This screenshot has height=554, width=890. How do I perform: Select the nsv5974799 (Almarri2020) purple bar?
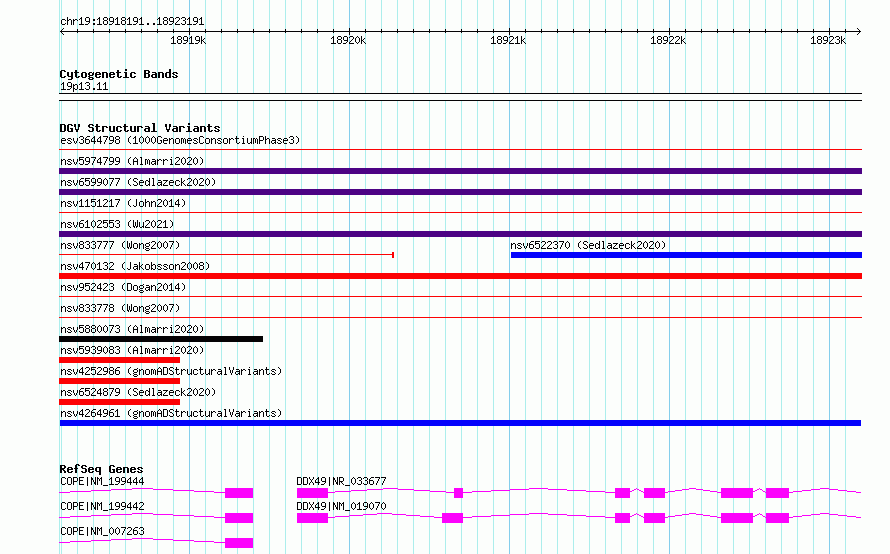pyautogui.click(x=460, y=171)
